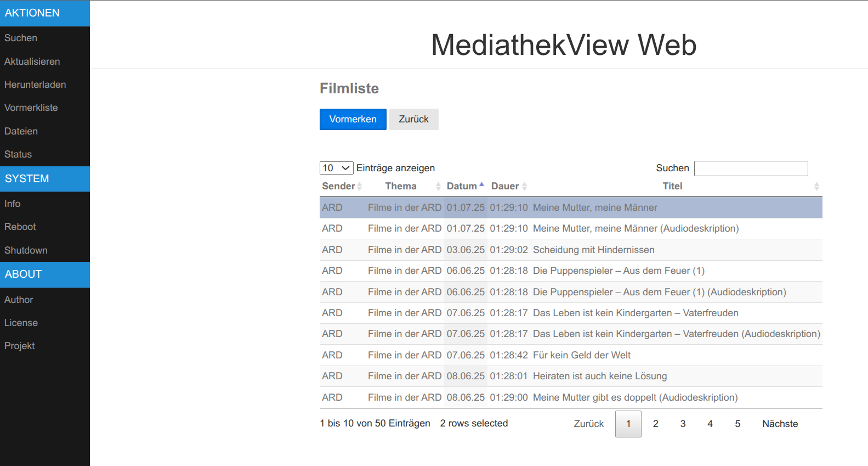Open the Aktualisieren sidebar entry
Image resolution: width=868 pixels, height=466 pixels.
tap(32, 61)
